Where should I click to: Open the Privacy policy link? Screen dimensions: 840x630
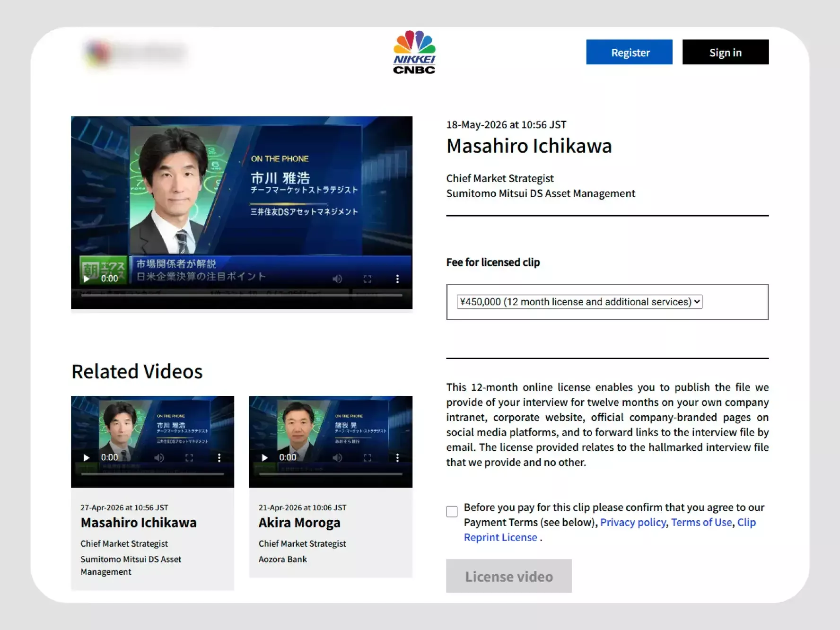click(633, 522)
